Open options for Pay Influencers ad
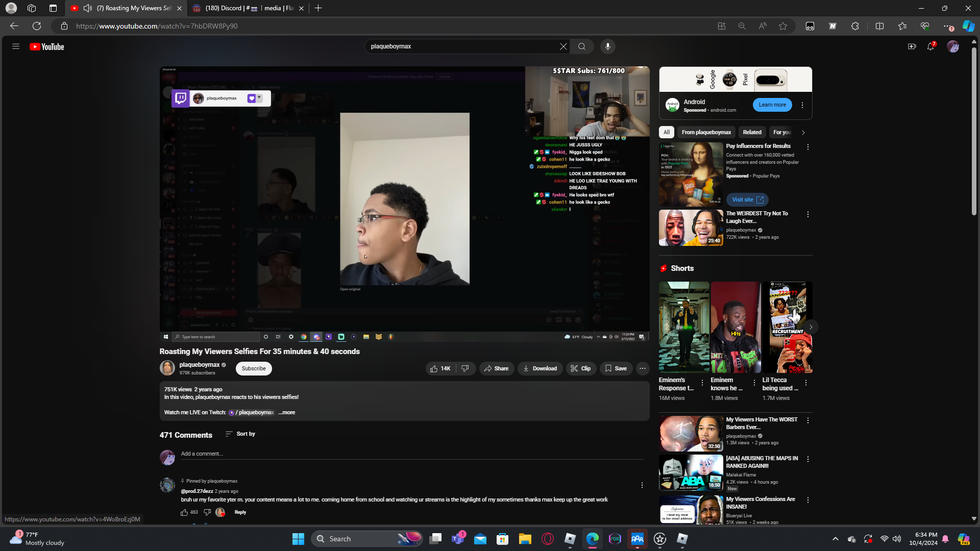Viewport: 980px width, 551px height. 808,147
